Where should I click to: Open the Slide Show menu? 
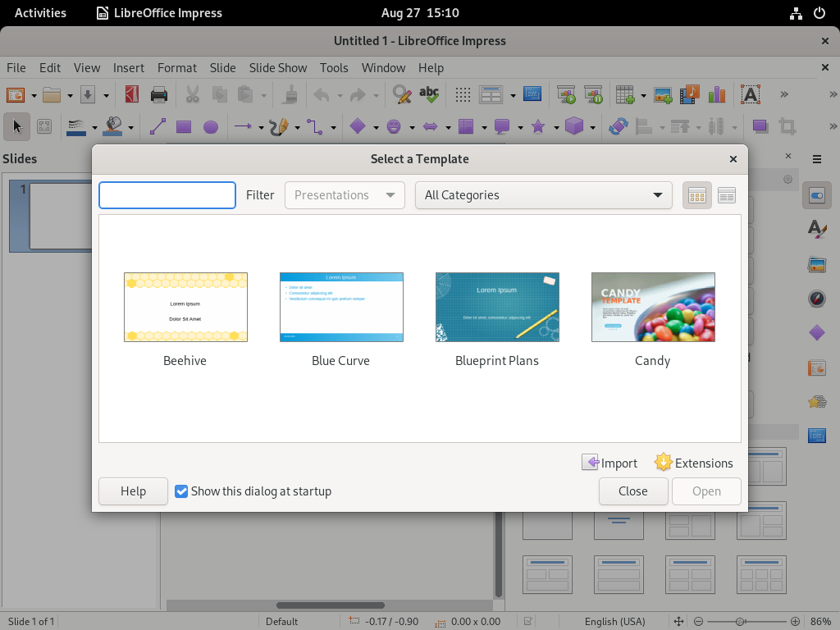click(277, 68)
